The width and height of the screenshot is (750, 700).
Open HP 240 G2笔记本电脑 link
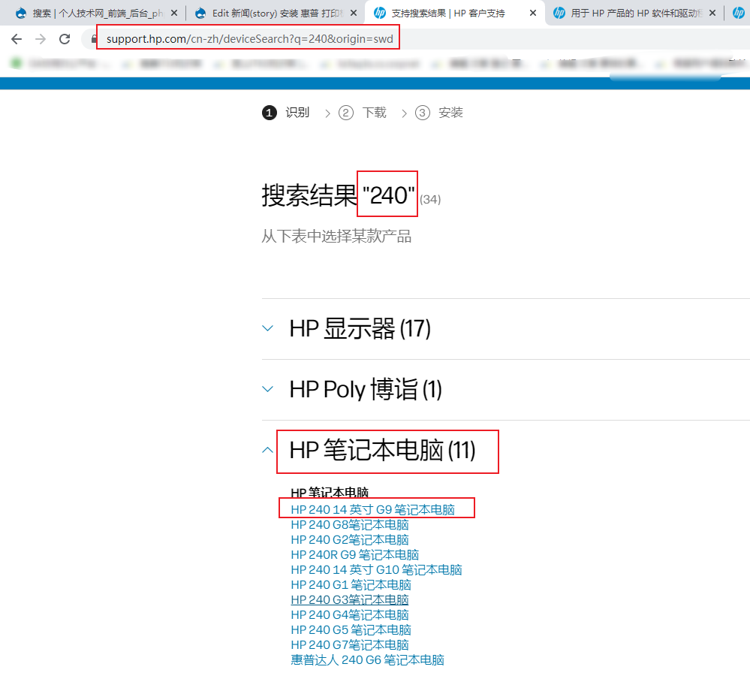pyautogui.click(x=350, y=540)
